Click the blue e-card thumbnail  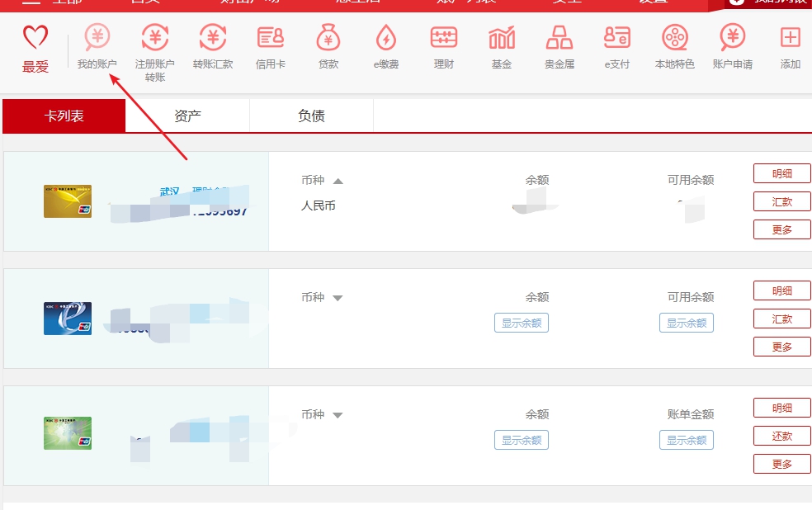(68, 319)
